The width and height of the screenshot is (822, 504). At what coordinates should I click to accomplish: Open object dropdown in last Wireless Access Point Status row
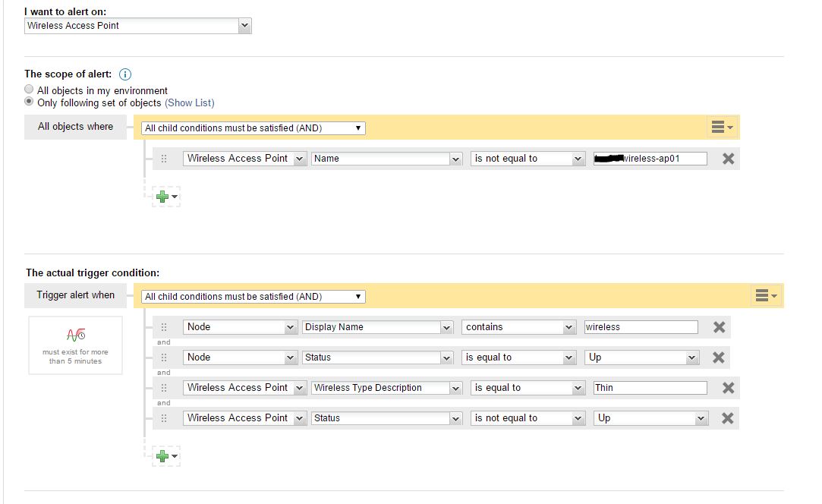[x=245, y=418]
